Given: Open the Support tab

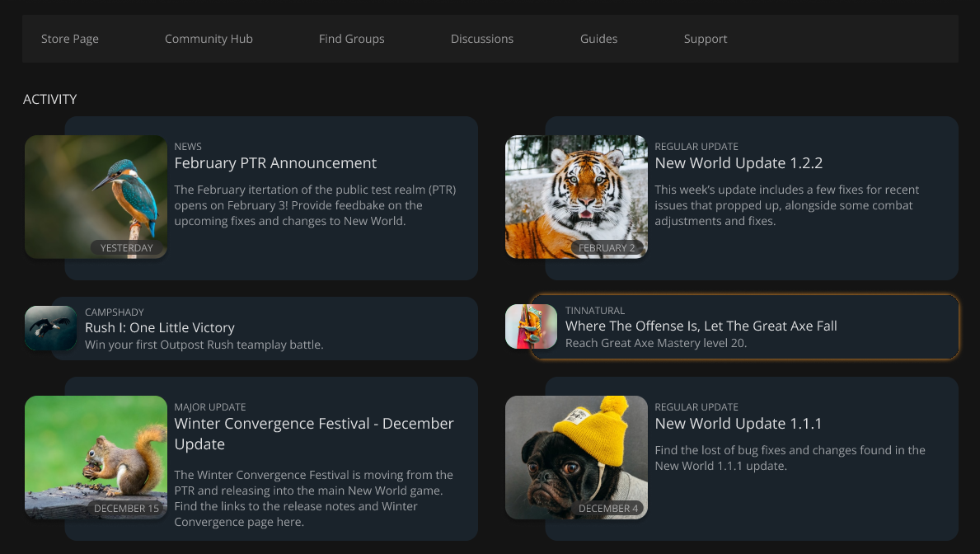Looking at the screenshot, I should [x=706, y=39].
